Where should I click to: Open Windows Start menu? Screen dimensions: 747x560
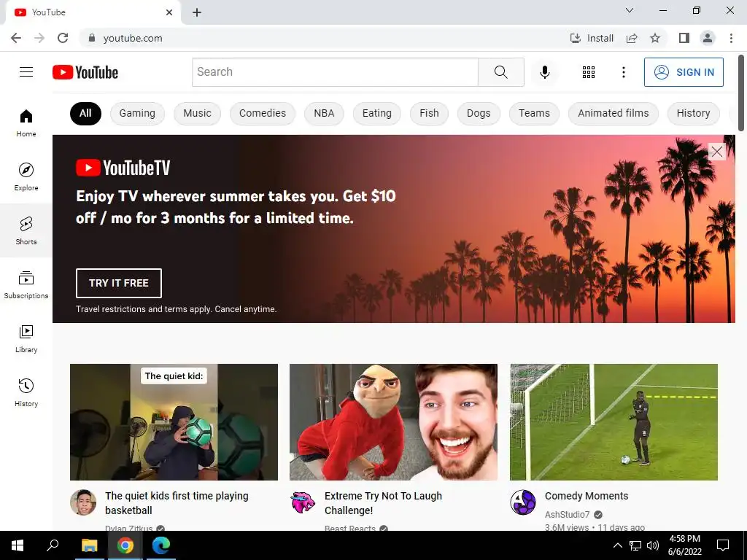pyautogui.click(x=18, y=545)
